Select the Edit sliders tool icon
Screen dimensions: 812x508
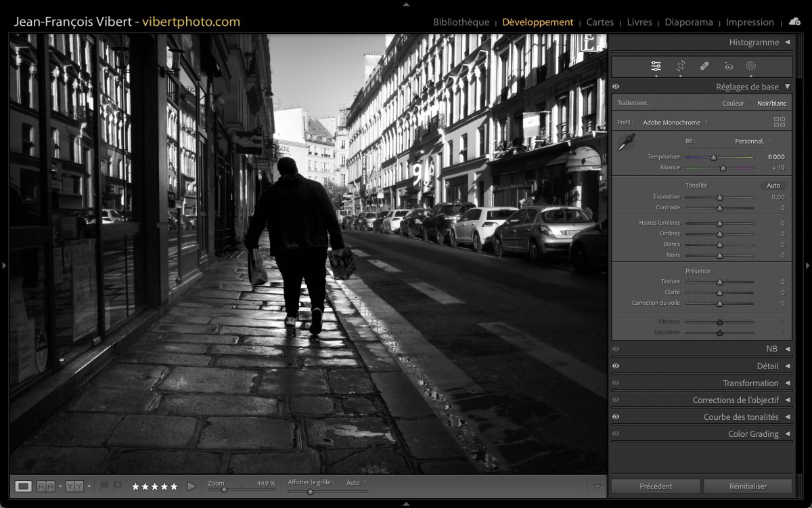(656, 66)
